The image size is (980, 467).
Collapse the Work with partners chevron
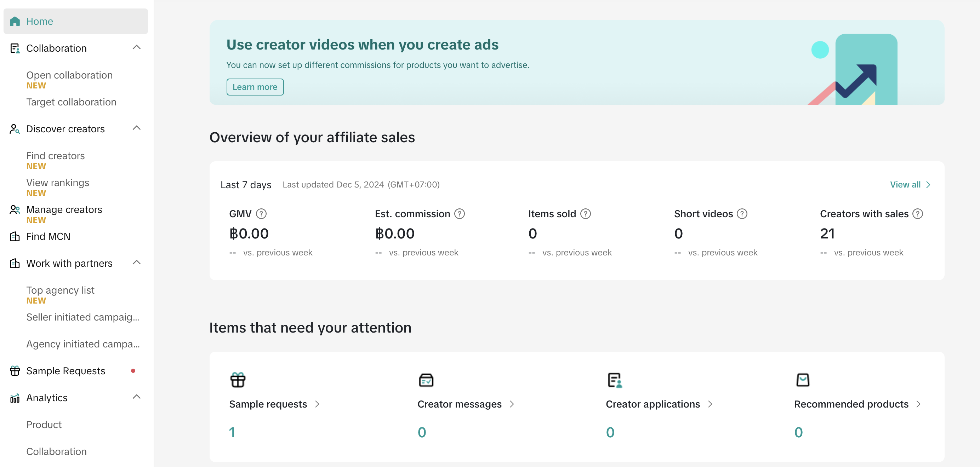[x=137, y=263]
